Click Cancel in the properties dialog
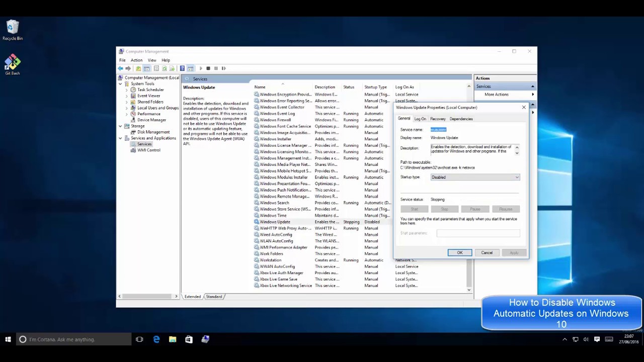Viewport: 644px width, 362px height. coord(487,252)
